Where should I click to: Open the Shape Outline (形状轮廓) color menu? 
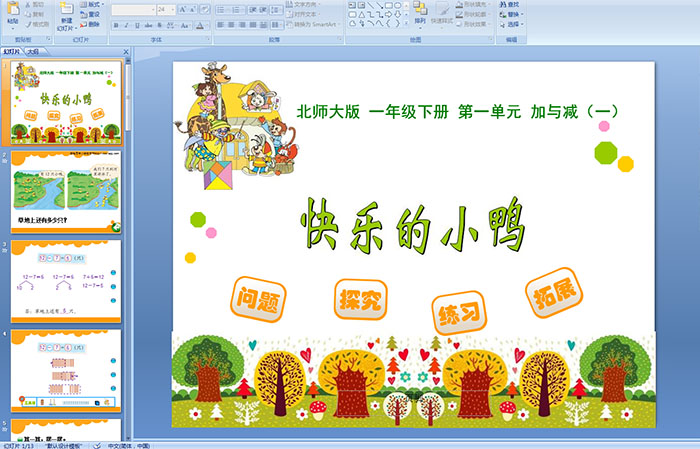[473, 14]
